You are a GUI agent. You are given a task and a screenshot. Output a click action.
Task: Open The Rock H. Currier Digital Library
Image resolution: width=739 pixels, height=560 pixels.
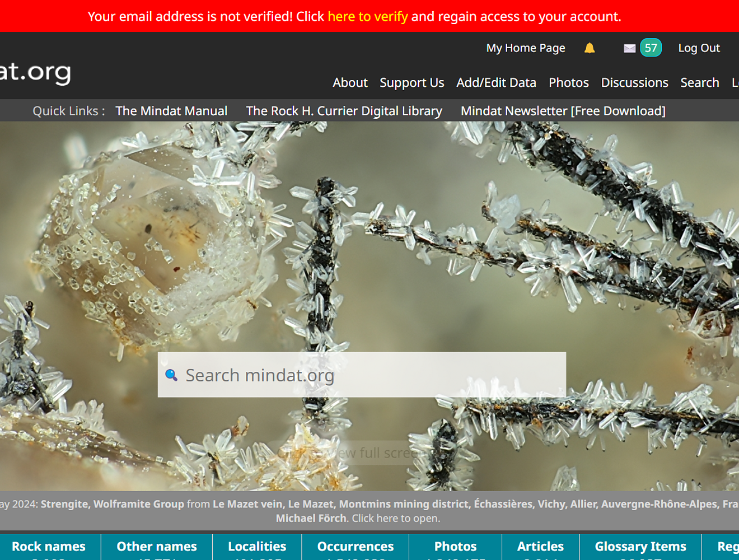point(344,111)
